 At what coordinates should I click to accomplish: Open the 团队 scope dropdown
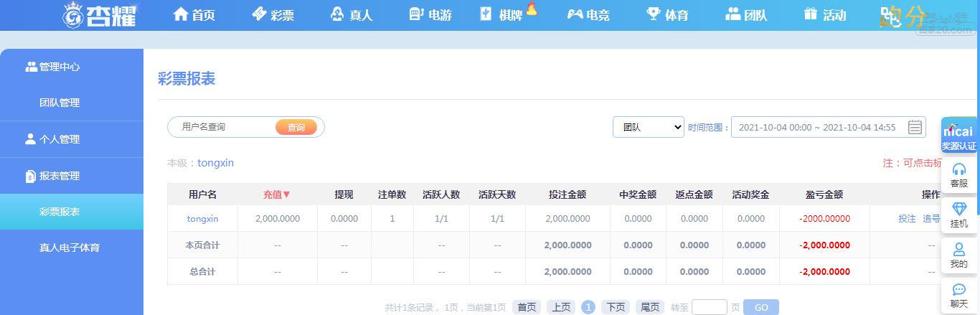[x=649, y=127]
